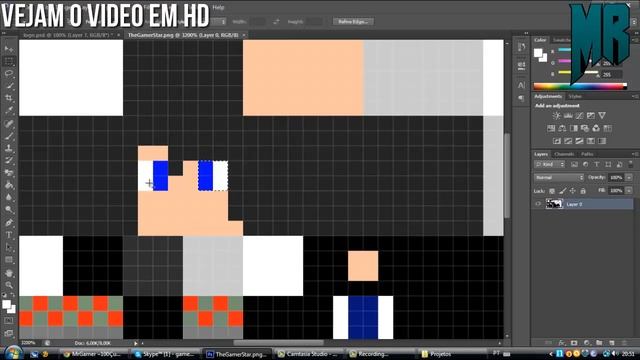This screenshot has height=360, width=640.
Task: Select the Rectangle shape tool
Action: click(x=9, y=260)
